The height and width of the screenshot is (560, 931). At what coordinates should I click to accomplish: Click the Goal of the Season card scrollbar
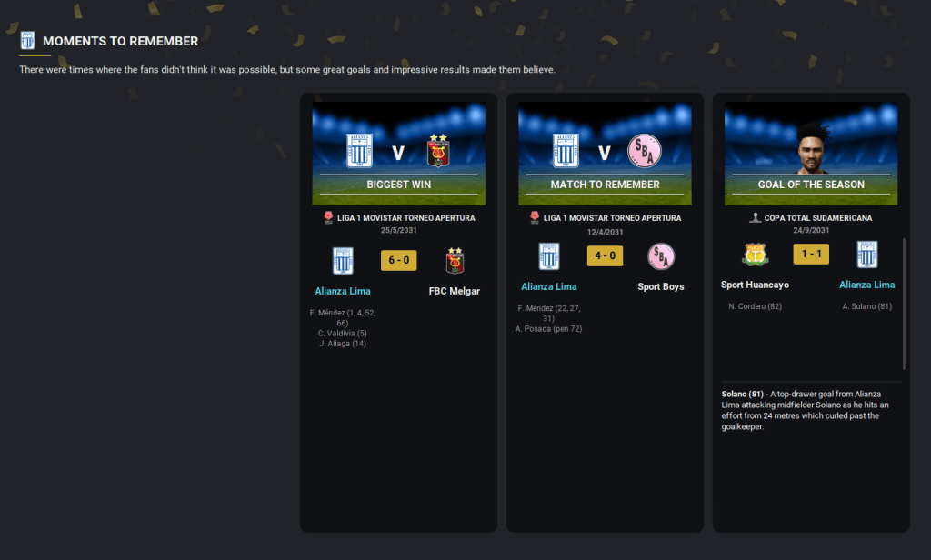pos(904,304)
